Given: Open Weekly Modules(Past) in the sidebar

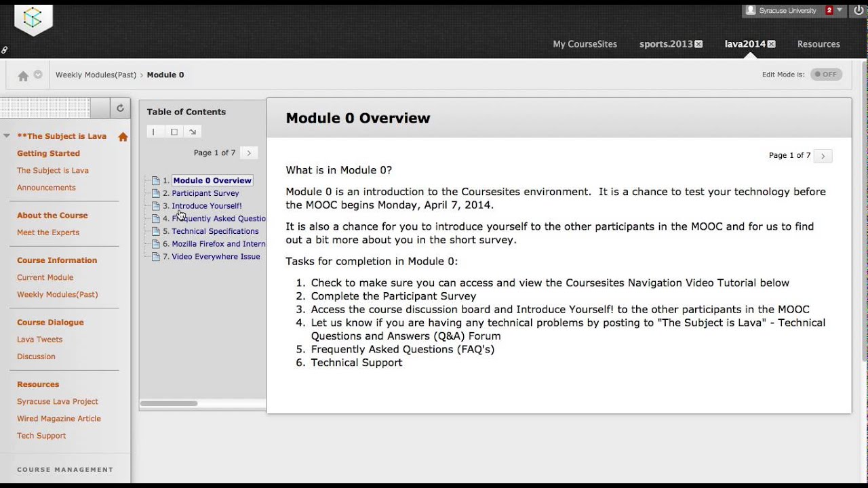Looking at the screenshot, I should (58, 295).
